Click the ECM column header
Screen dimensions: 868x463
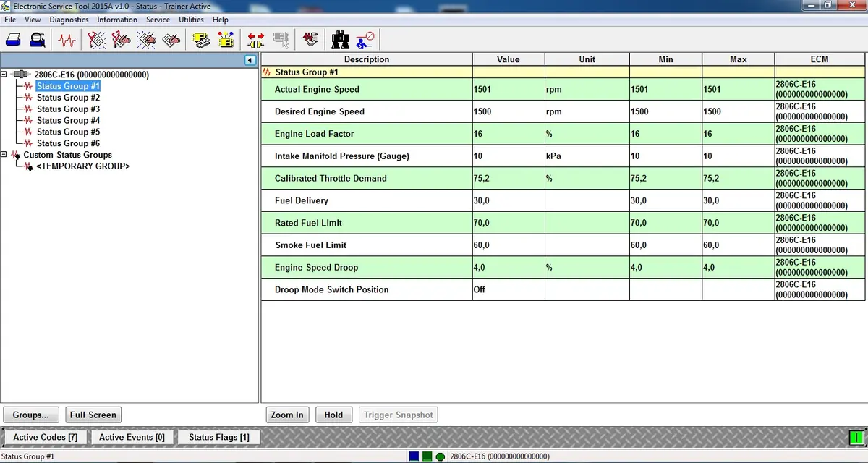[x=820, y=59]
